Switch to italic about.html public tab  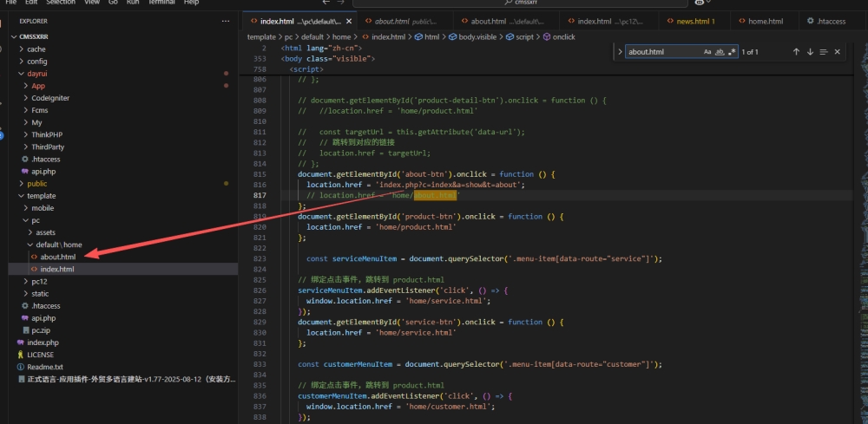pos(404,22)
